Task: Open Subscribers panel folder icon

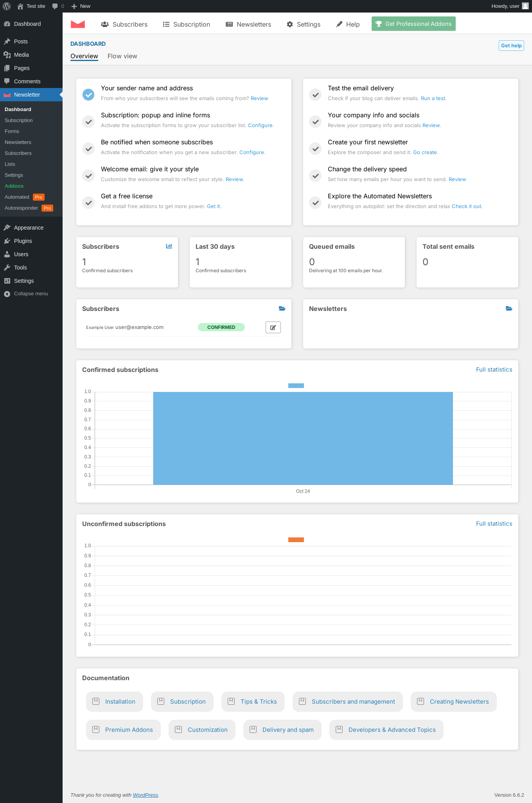Action: [x=282, y=309]
